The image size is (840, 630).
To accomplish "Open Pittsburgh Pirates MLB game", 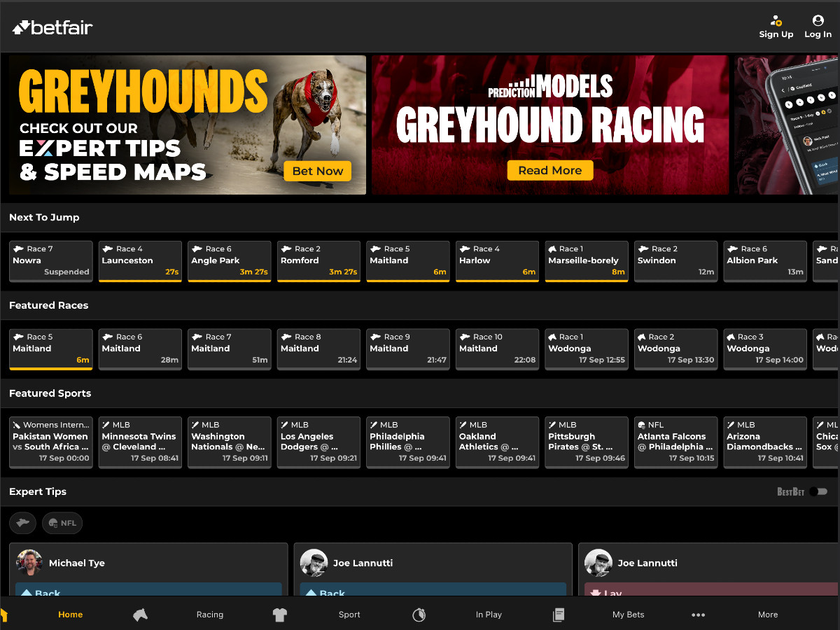I will pyautogui.click(x=587, y=442).
